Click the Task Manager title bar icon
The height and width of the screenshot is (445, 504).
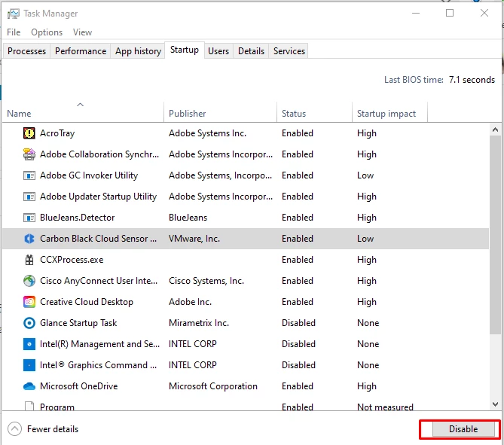(14, 14)
